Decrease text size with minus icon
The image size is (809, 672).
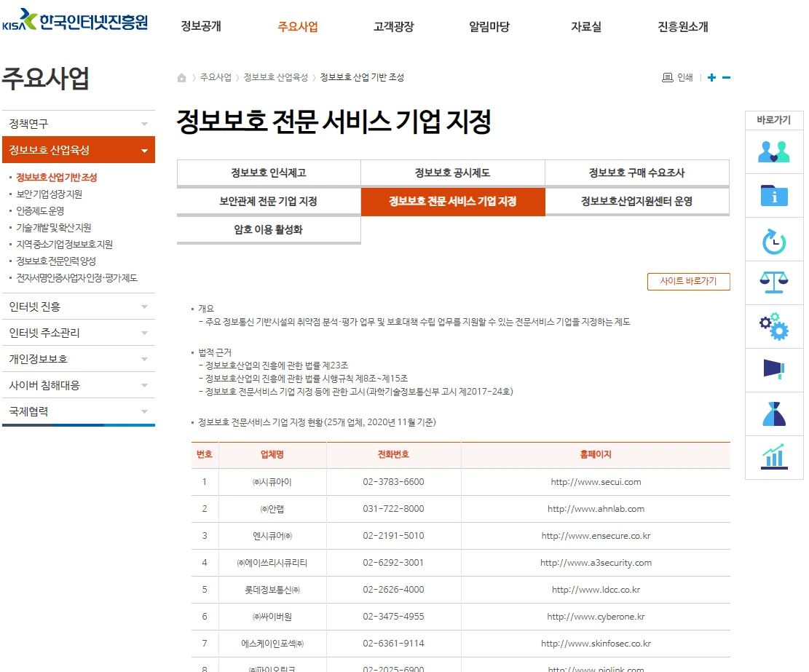727,77
